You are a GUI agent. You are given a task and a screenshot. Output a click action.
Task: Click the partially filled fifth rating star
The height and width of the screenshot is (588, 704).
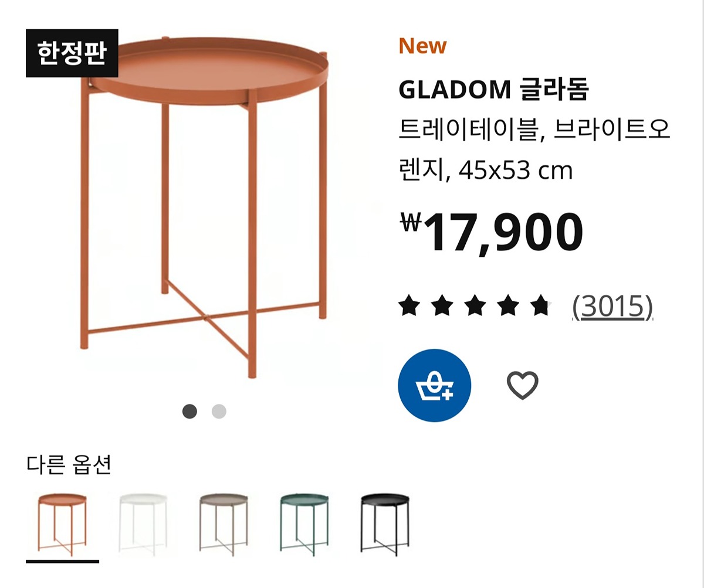[541, 306]
